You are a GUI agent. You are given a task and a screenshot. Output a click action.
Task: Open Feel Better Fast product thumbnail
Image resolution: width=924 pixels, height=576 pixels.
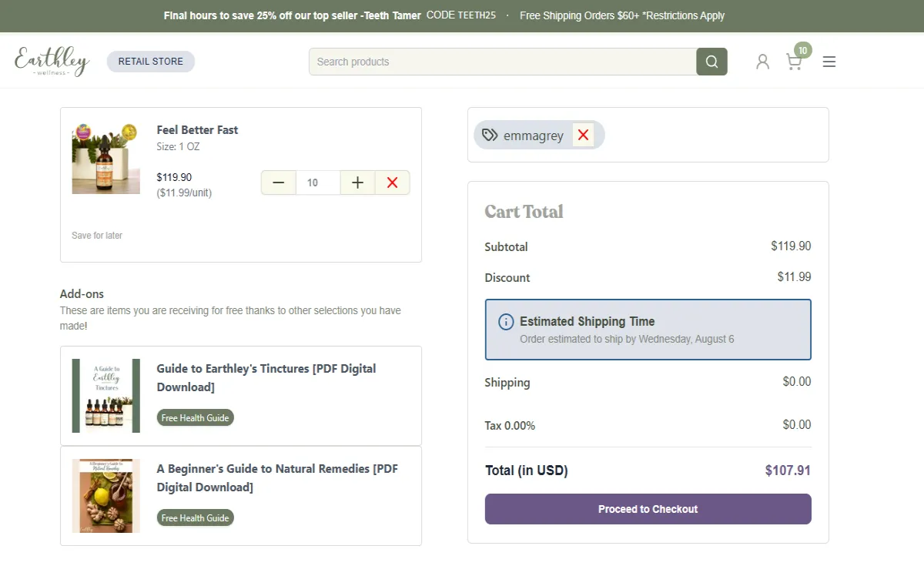click(105, 159)
